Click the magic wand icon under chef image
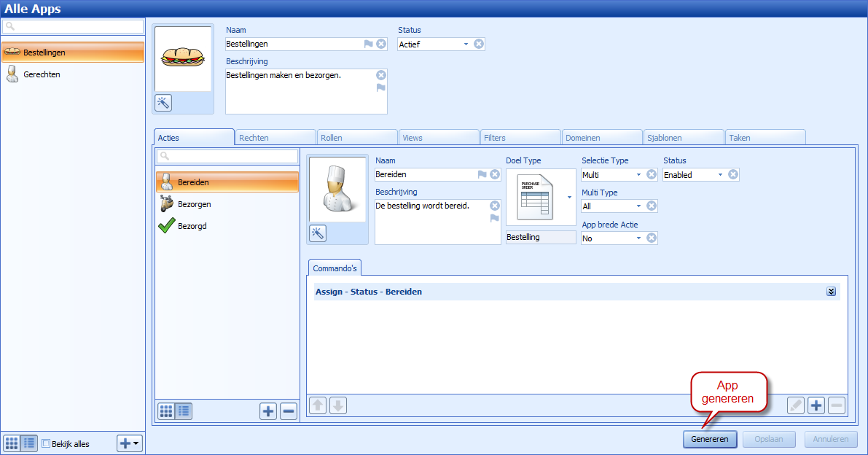 pos(318,233)
